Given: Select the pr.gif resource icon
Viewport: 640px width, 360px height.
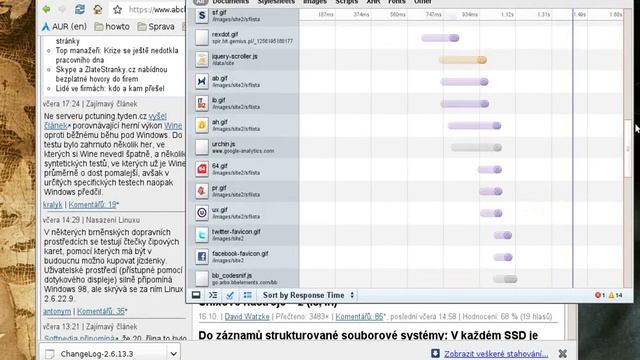Looking at the screenshot, I should (x=202, y=191).
